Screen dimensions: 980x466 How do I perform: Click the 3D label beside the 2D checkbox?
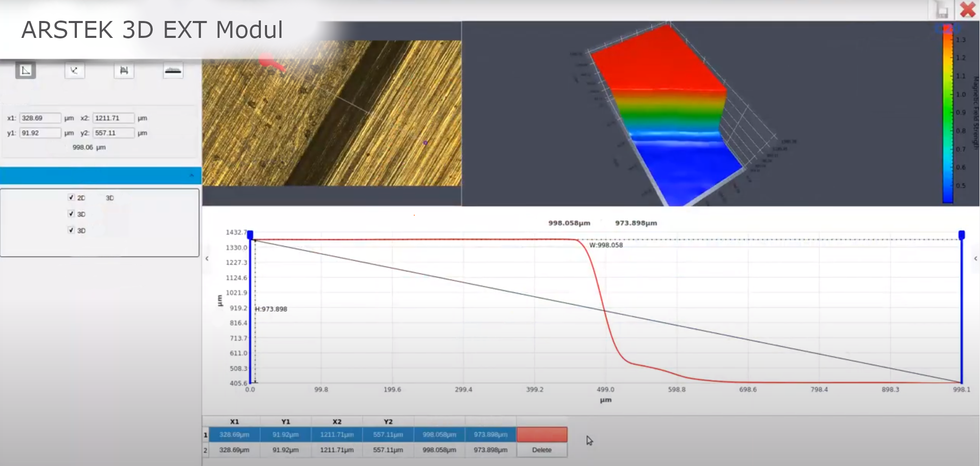pos(110,198)
